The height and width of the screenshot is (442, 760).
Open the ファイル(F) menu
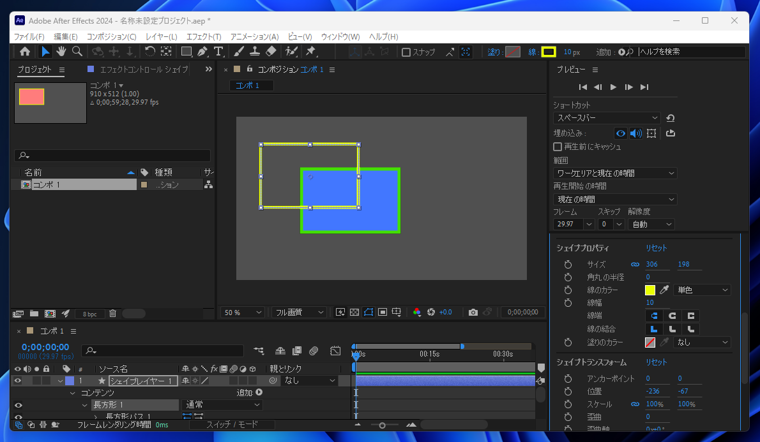pyautogui.click(x=28, y=37)
